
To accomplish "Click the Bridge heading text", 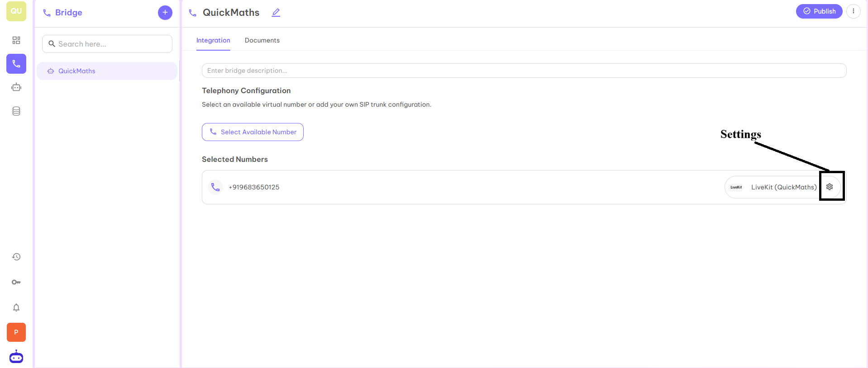I will 69,13.
